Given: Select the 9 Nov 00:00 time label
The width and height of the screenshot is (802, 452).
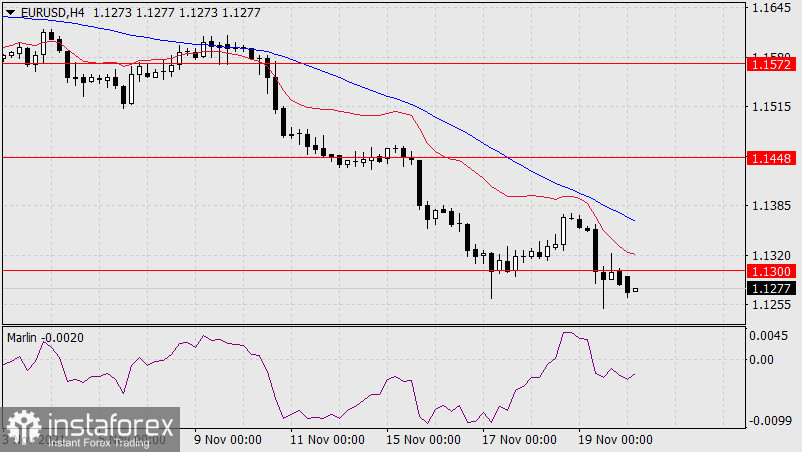Looking at the screenshot, I should [228, 440].
